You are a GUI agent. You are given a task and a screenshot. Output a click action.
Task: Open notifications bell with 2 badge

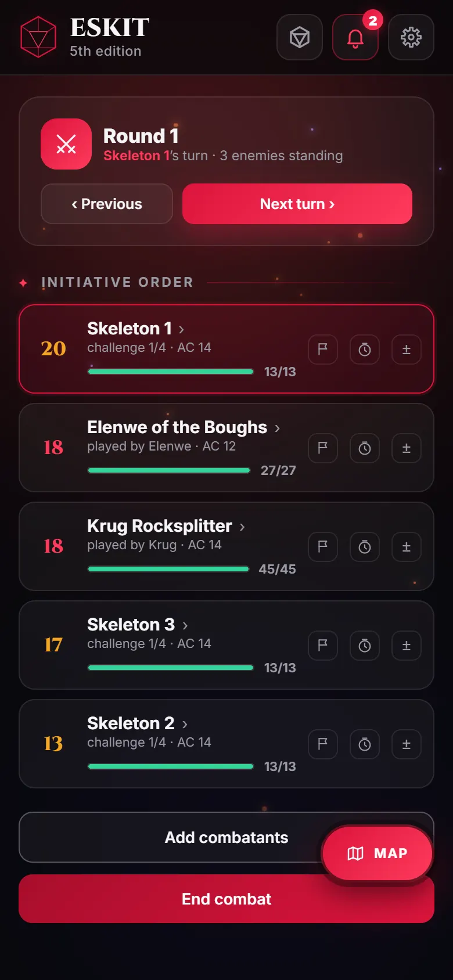(x=355, y=37)
